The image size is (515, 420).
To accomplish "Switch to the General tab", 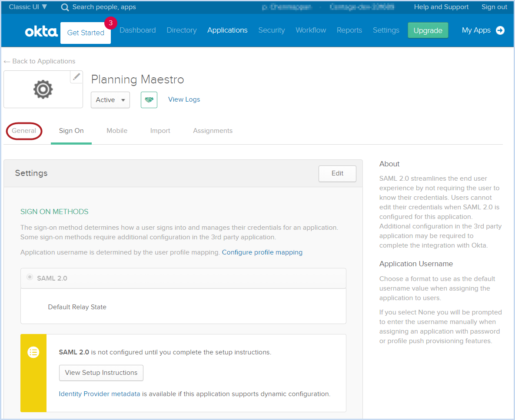I will (x=24, y=131).
